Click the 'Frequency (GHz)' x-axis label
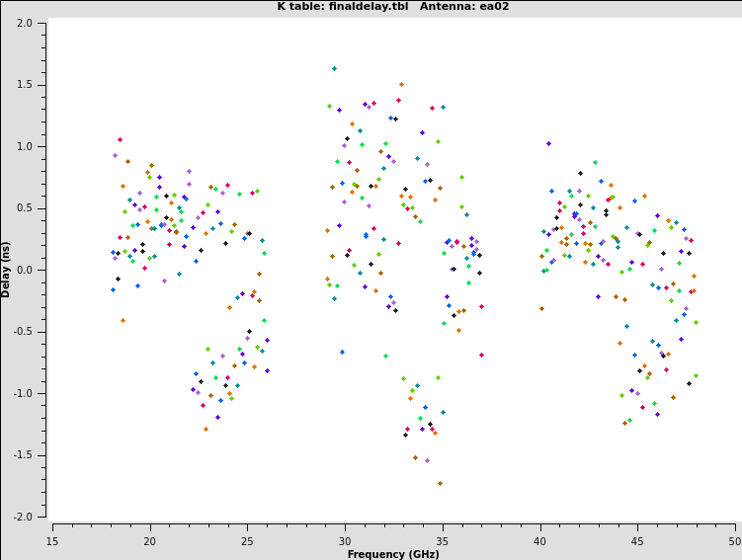The height and width of the screenshot is (560, 742). pyautogui.click(x=392, y=554)
